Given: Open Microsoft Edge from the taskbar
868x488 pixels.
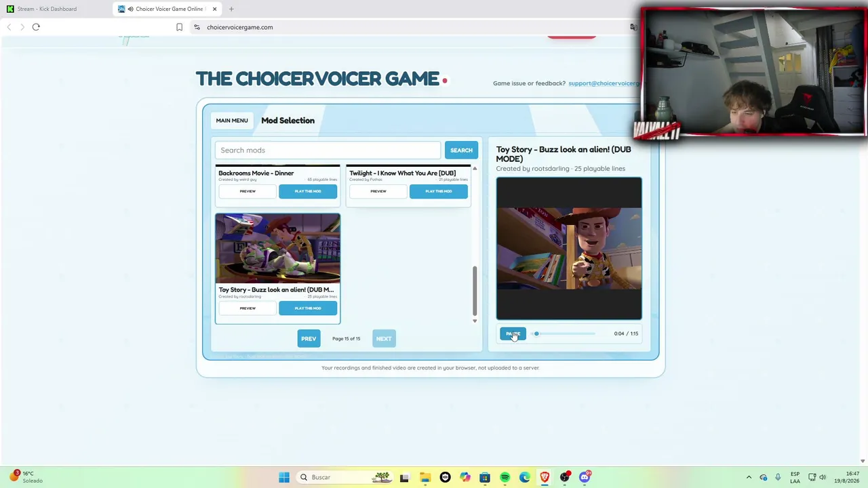Looking at the screenshot, I should click(x=525, y=477).
